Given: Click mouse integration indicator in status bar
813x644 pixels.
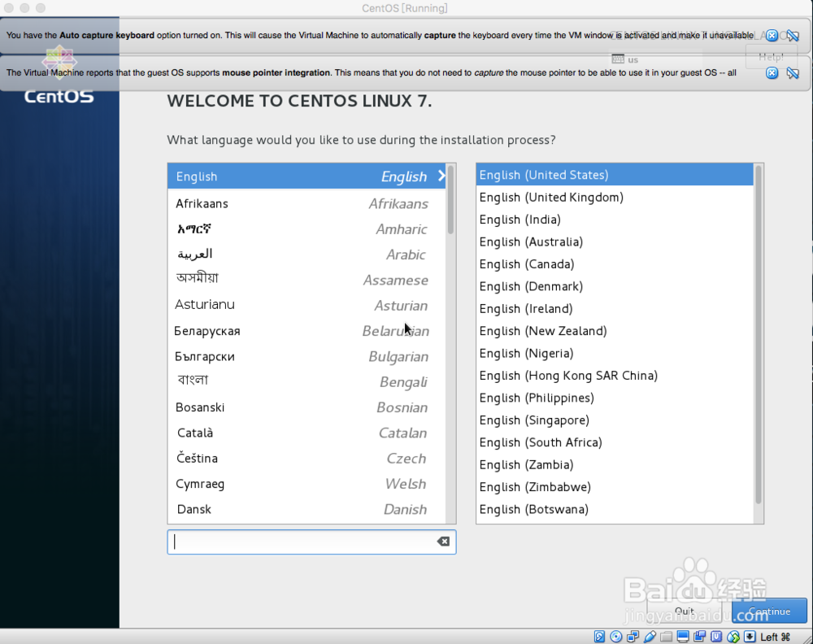Looking at the screenshot, I should pos(733,637).
